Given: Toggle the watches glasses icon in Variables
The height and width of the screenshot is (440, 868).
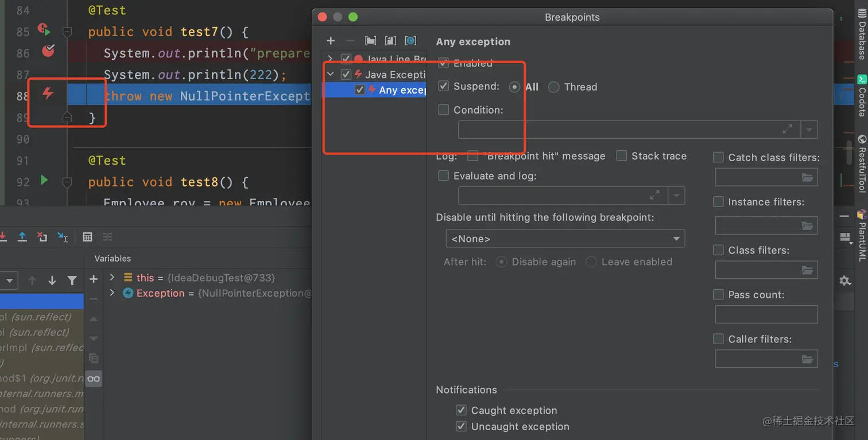Looking at the screenshot, I should pyautogui.click(x=94, y=379).
